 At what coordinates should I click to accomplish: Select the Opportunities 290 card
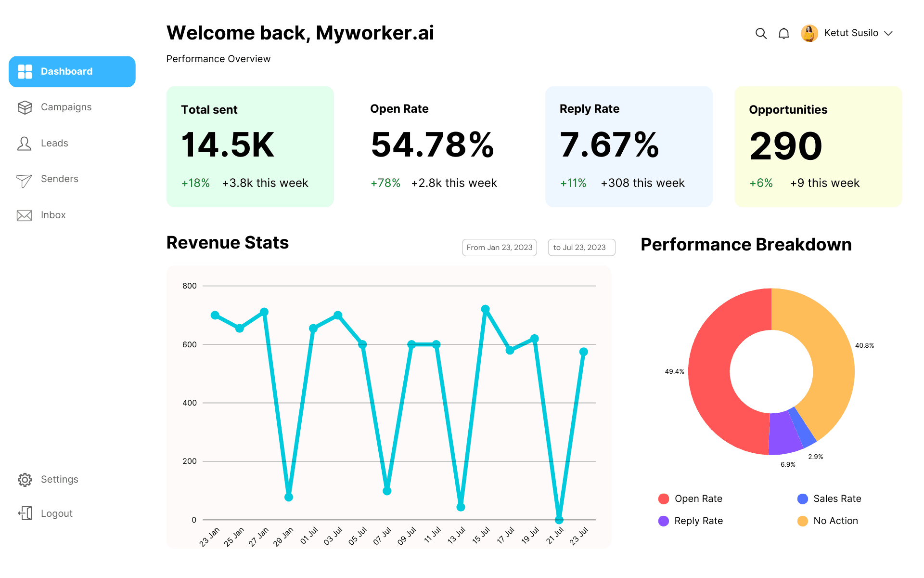pos(818,147)
